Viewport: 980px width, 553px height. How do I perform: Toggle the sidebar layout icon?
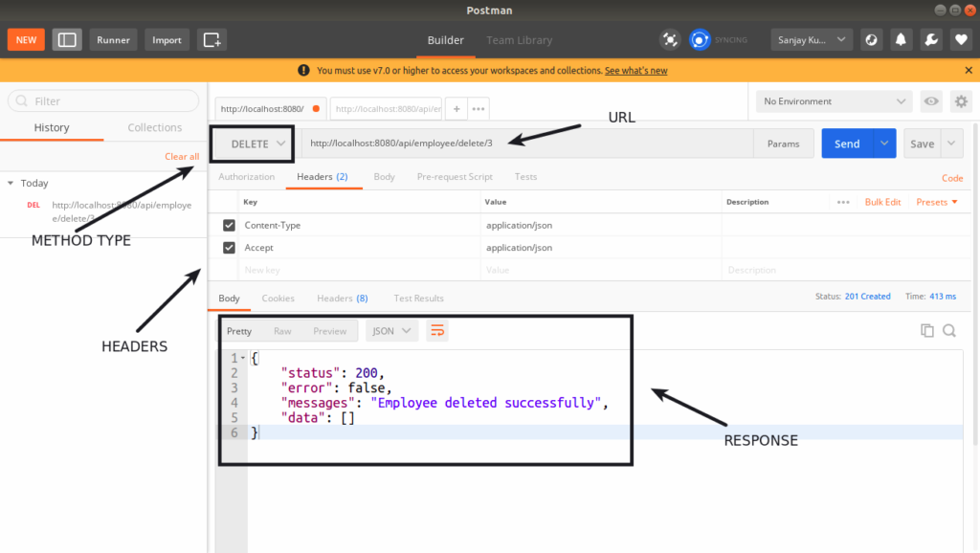(x=67, y=39)
